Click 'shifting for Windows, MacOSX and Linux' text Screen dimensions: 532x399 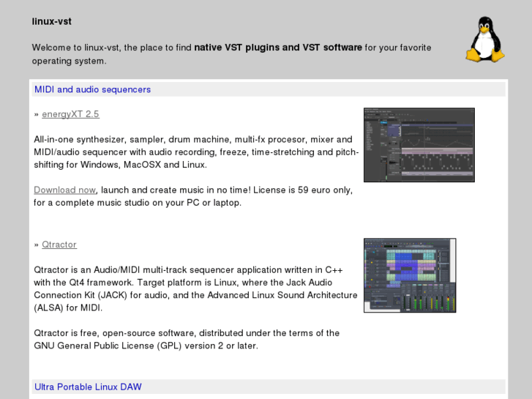120,165
